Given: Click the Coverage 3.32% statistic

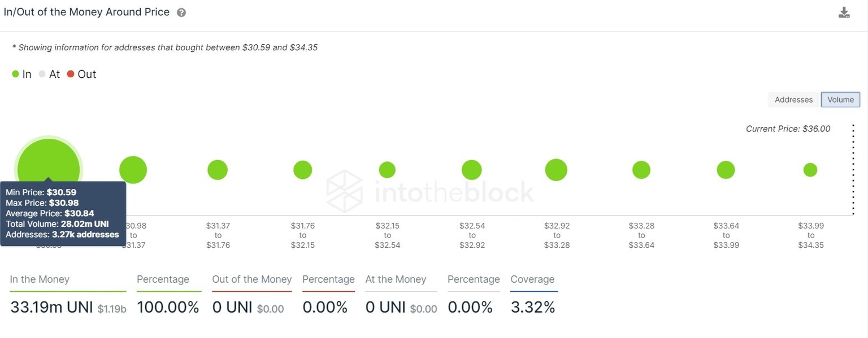Looking at the screenshot, I should (x=532, y=308).
